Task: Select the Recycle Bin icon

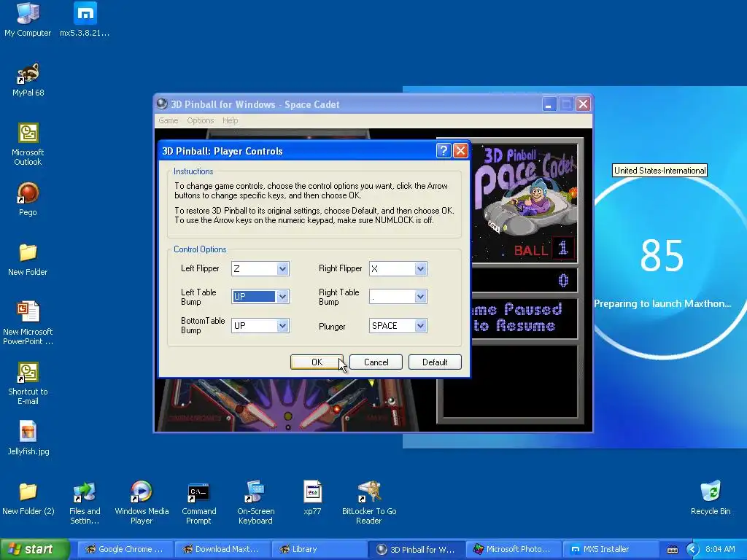Action: pos(711,498)
